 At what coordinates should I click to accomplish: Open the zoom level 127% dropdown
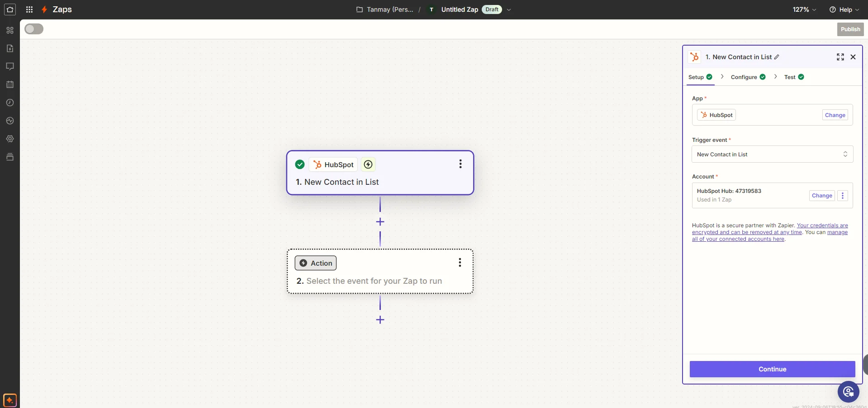[804, 9]
